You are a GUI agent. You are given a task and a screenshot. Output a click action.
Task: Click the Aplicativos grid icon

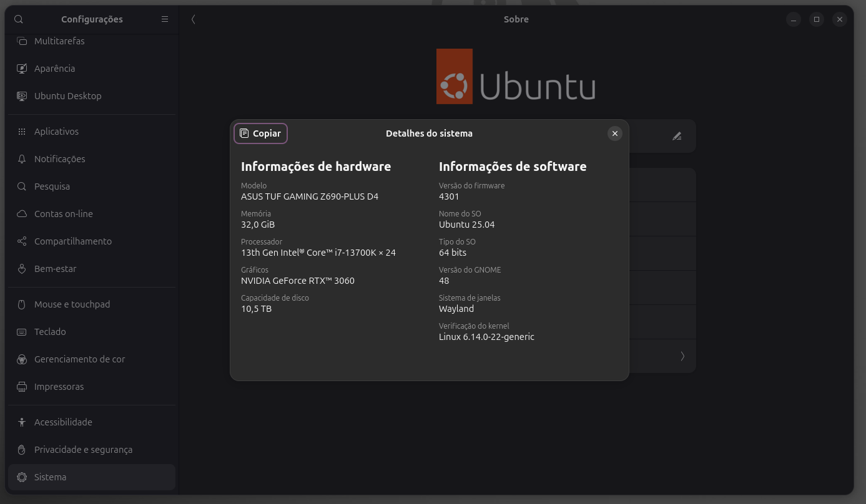22,132
